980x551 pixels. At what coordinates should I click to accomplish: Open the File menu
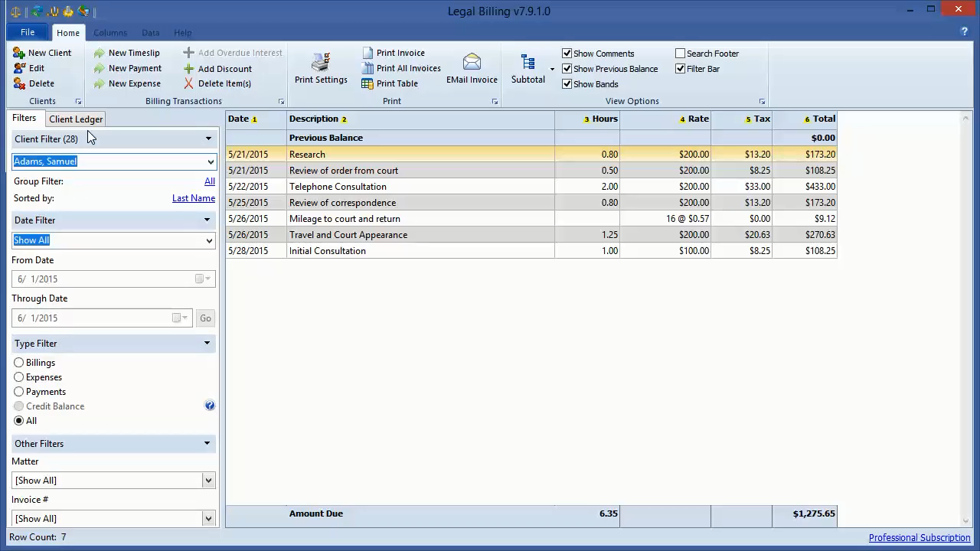[x=27, y=32]
